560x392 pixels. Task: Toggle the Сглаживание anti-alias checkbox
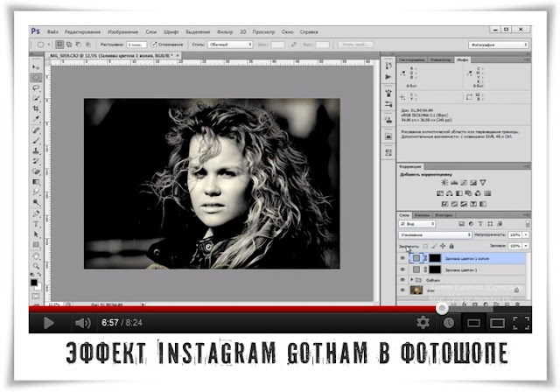click(x=154, y=45)
